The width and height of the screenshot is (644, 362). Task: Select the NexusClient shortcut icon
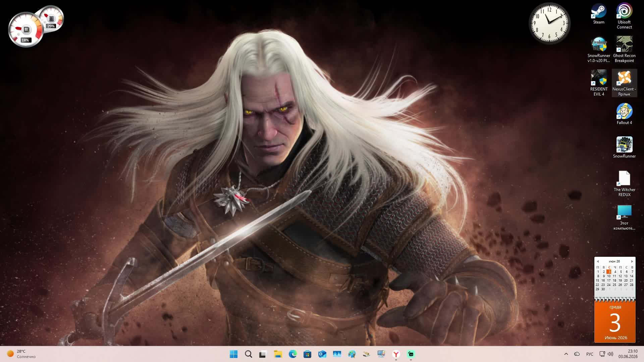[x=624, y=83]
